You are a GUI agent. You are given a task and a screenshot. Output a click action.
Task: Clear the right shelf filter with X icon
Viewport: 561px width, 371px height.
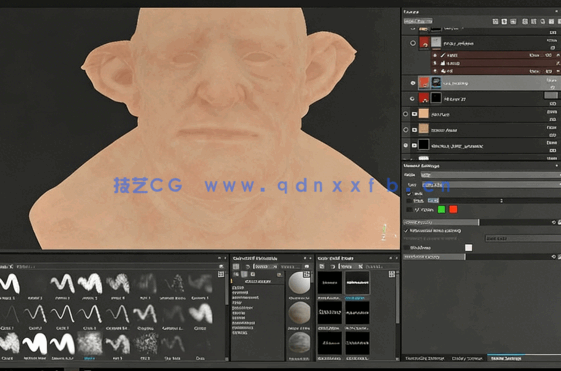360,267
